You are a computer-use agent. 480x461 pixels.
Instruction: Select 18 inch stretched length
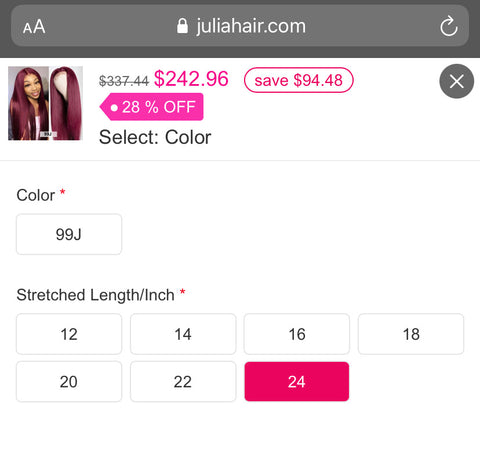point(411,334)
